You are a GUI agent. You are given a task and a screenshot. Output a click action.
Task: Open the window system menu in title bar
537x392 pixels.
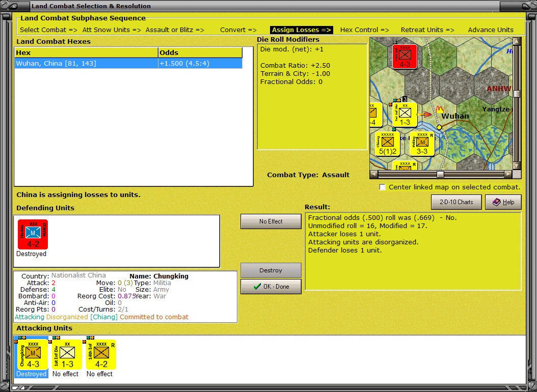tap(13, 6)
